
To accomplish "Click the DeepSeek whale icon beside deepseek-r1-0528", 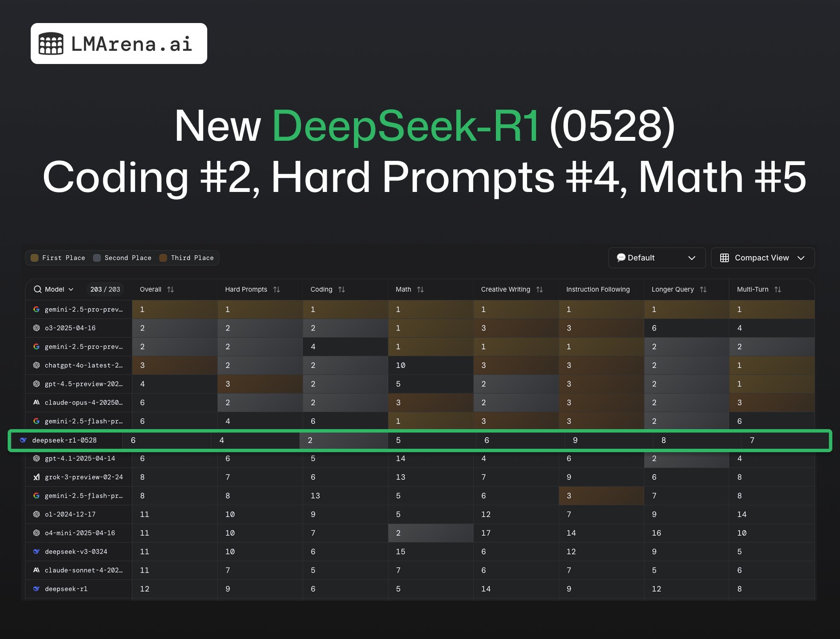I will click(23, 440).
